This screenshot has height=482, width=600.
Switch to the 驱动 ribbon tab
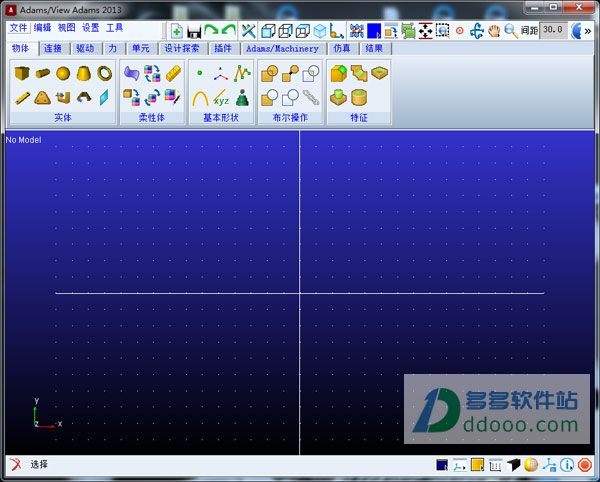(x=85, y=48)
